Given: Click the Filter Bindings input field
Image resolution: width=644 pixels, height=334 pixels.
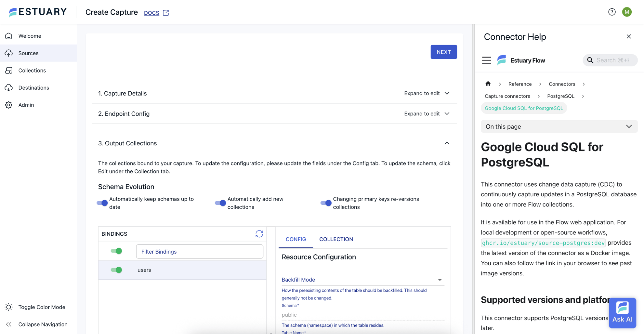Looking at the screenshot, I should point(199,251).
